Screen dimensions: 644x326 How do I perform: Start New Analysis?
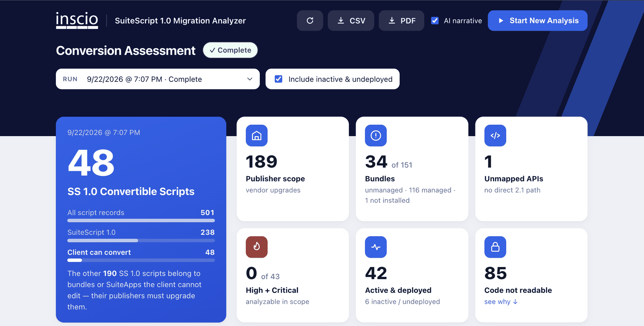pyautogui.click(x=538, y=21)
